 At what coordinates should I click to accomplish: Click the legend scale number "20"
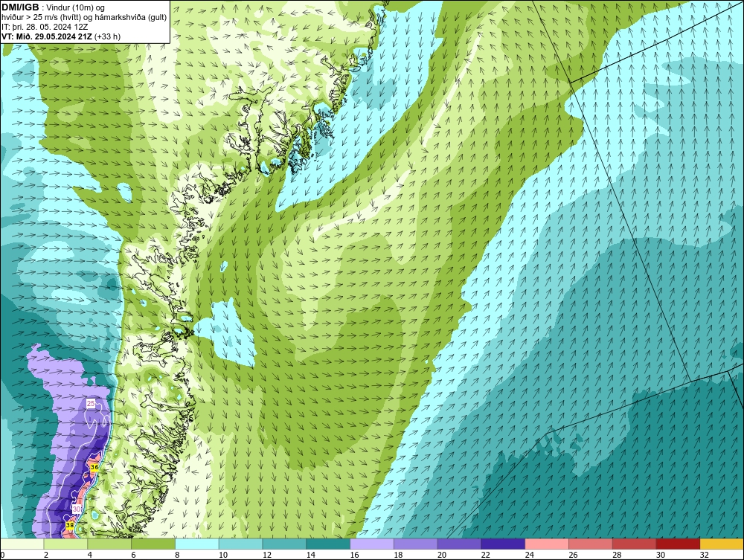pos(442,555)
